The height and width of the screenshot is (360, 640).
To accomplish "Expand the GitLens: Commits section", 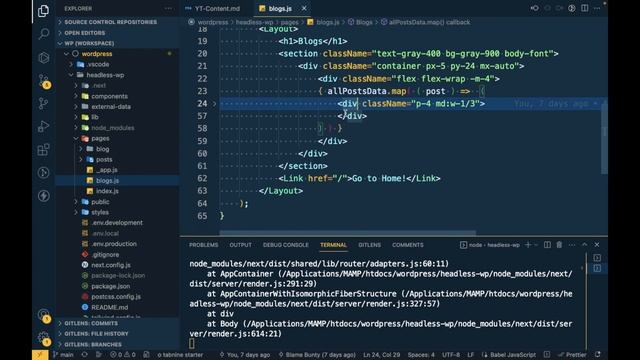I will tap(118, 323).
